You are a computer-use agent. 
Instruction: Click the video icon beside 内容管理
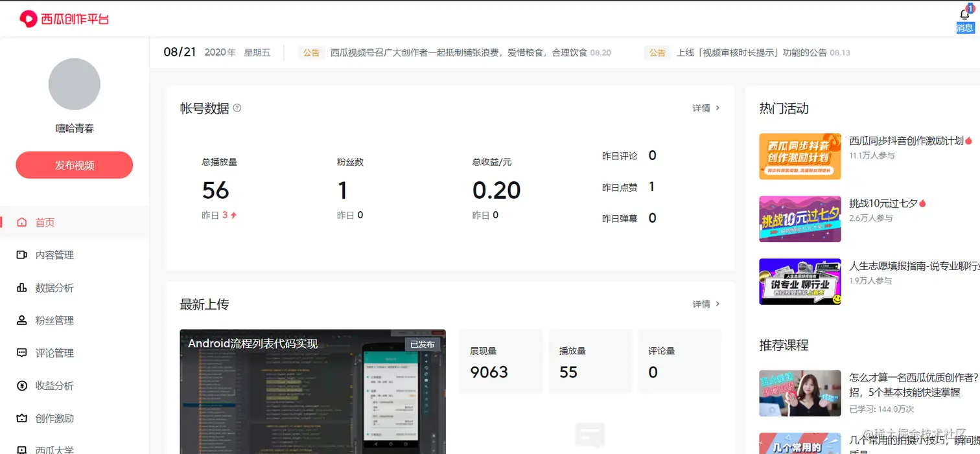pos(22,255)
